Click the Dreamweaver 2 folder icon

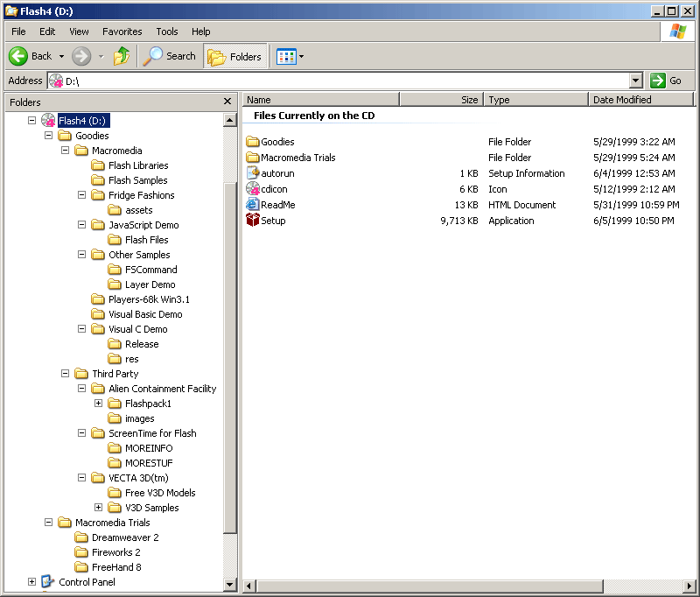81,537
